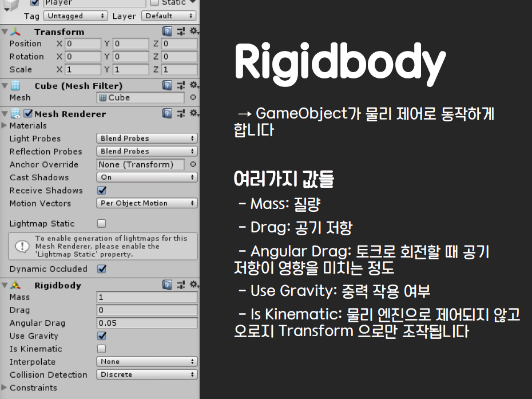Click the Transform component axes icon
532x399 pixels.
click(x=15, y=31)
